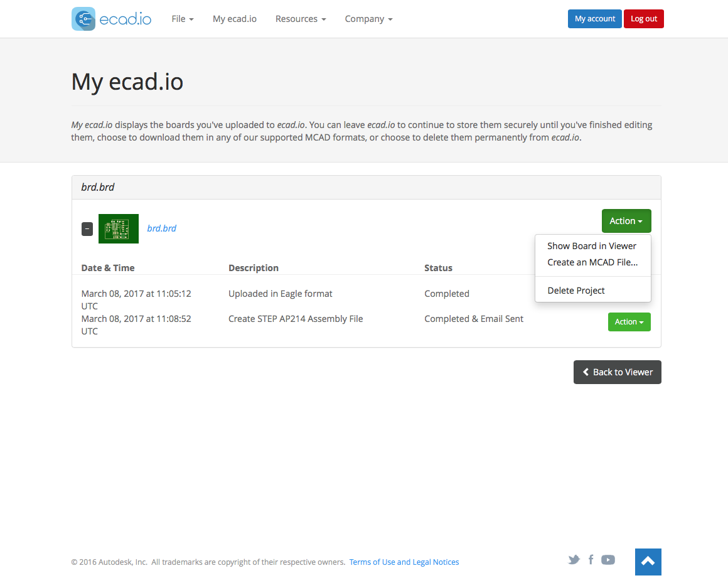Click the Log out button
Image resolution: width=728 pixels, height=578 pixels.
click(643, 19)
